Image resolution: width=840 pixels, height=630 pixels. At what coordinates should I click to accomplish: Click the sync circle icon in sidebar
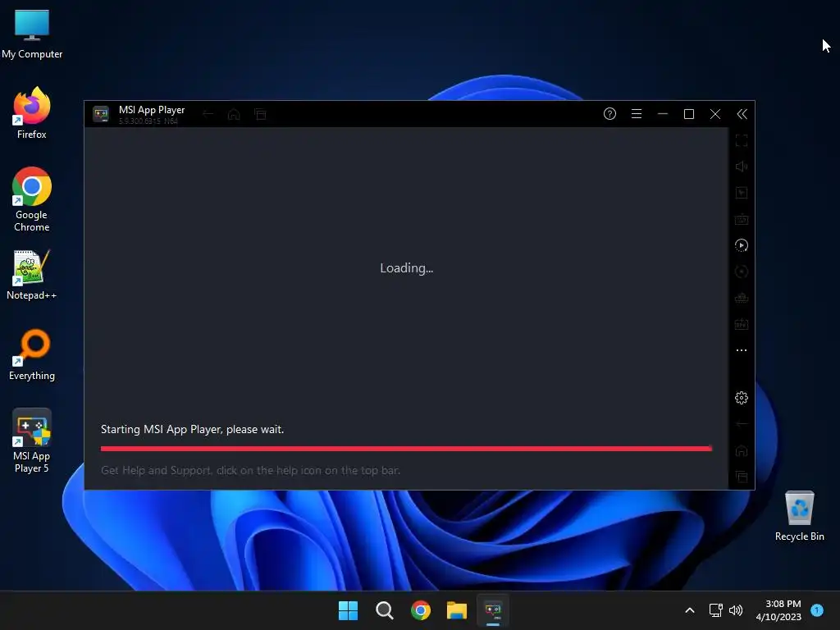click(742, 272)
